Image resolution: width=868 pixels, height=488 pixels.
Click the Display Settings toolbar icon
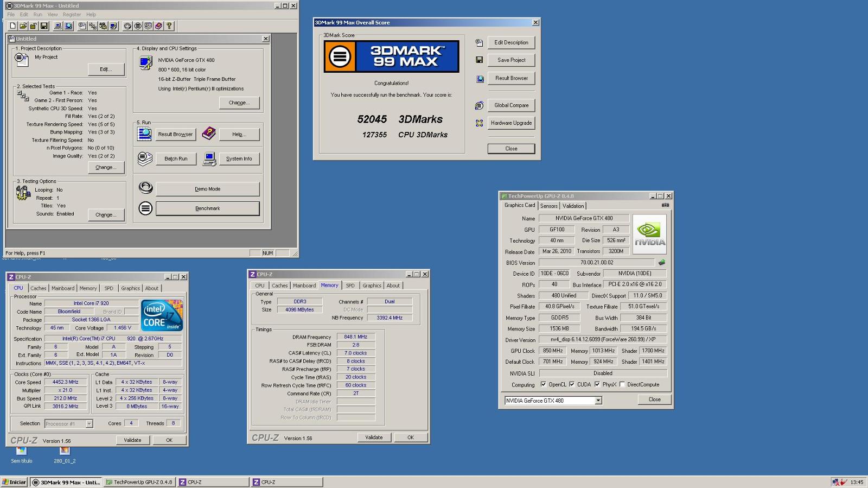click(x=113, y=26)
